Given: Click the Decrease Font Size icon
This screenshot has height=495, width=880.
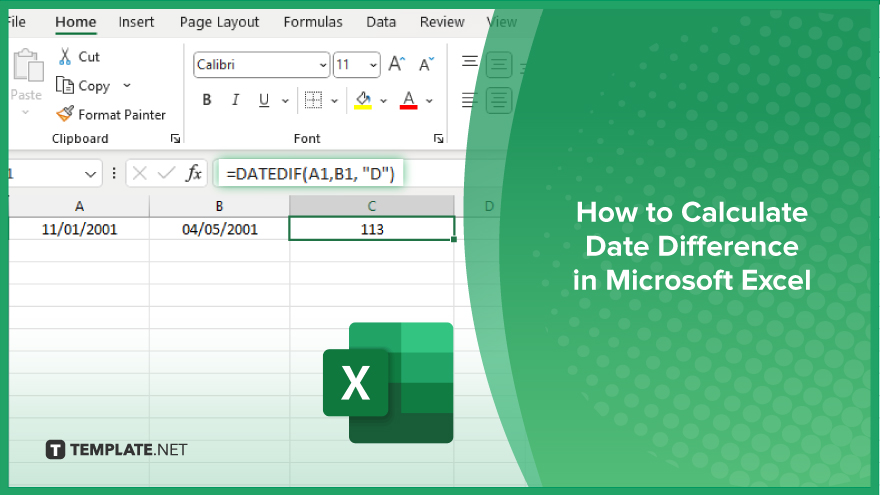Looking at the screenshot, I should pyautogui.click(x=427, y=64).
